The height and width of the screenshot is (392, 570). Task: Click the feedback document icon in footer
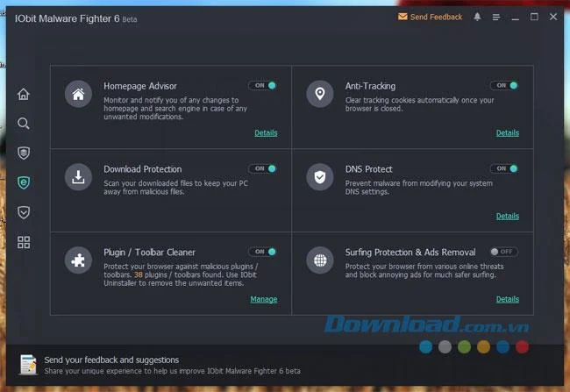point(29,364)
